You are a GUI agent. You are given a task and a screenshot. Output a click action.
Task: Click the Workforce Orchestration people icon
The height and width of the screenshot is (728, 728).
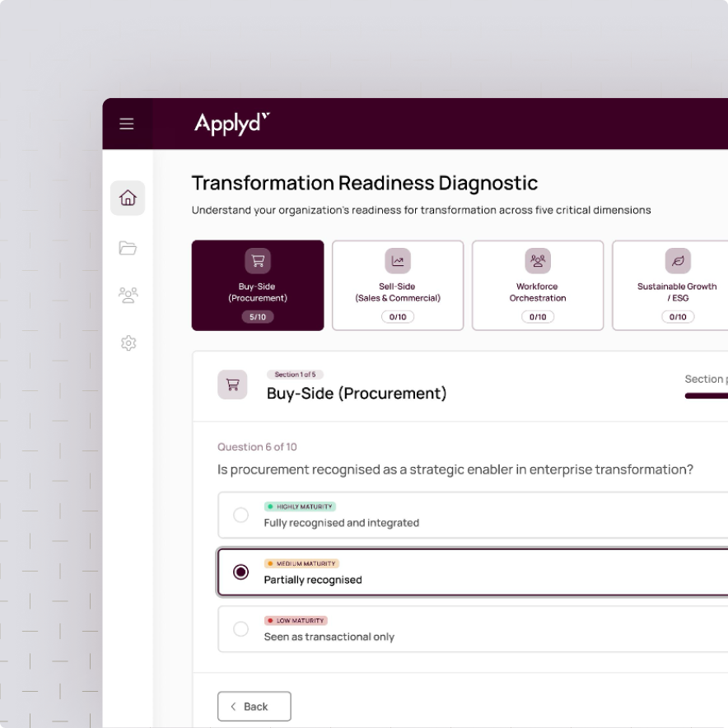click(538, 259)
